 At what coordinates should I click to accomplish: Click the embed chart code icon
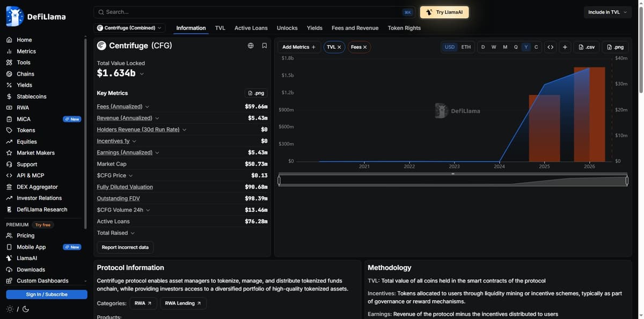550,47
